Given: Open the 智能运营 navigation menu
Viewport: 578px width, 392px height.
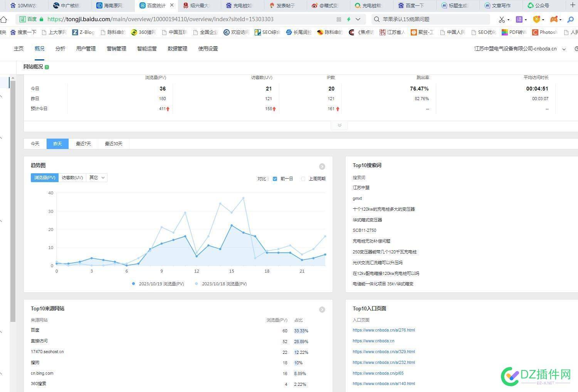Looking at the screenshot, I should [147, 49].
